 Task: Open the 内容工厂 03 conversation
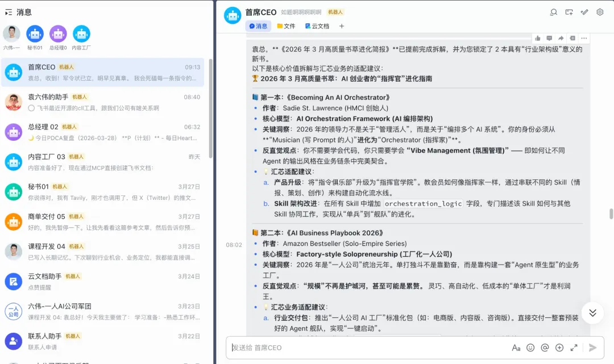coord(102,162)
